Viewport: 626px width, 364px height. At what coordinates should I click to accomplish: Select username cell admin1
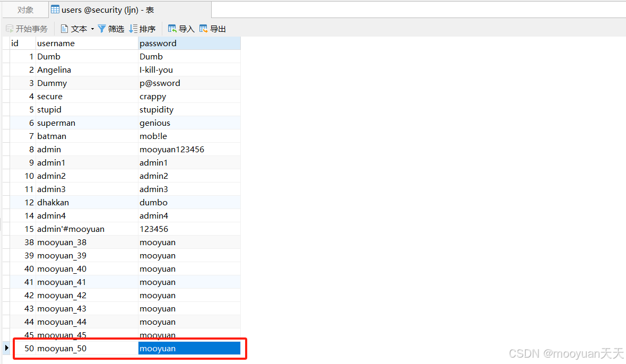[x=86, y=162]
